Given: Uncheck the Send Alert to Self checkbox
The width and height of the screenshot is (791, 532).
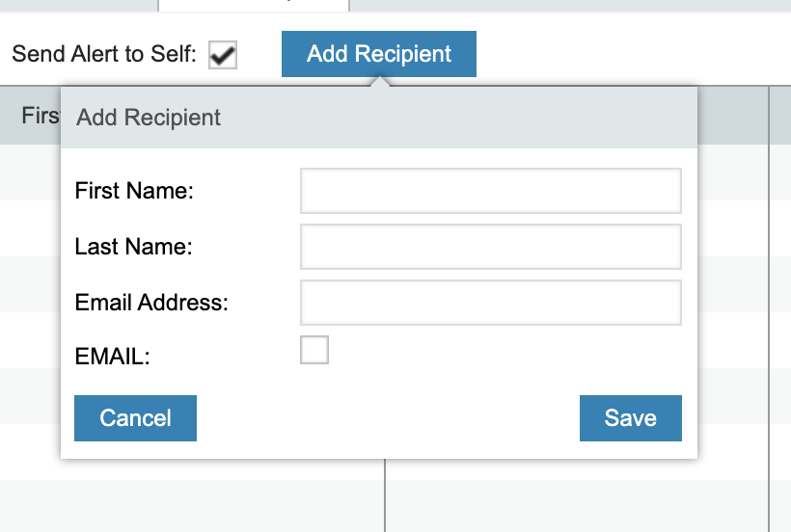Looking at the screenshot, I should pyautogui.click(x=223, y=55).
